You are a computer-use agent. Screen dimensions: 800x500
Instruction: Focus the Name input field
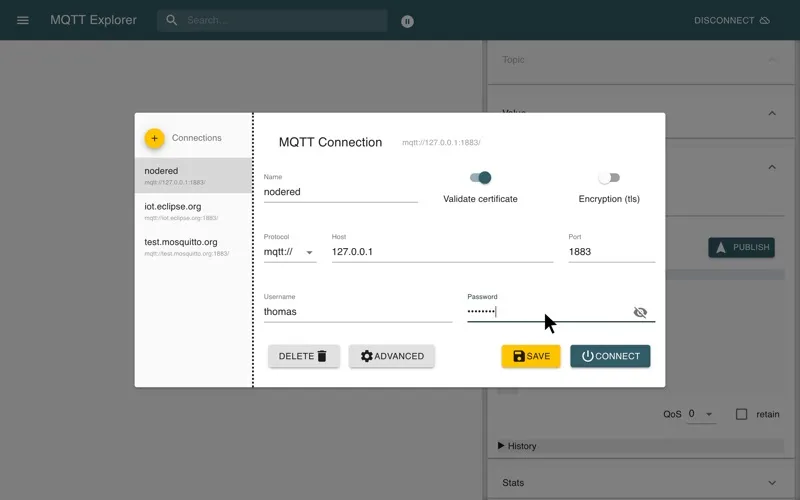click(341, 192)
